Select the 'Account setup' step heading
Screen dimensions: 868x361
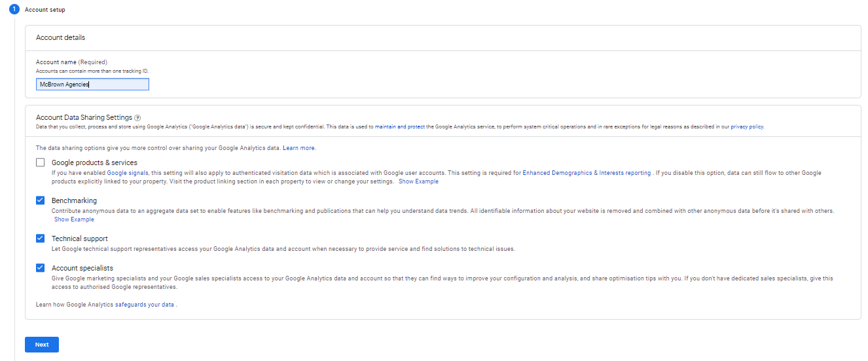[45, 10]
